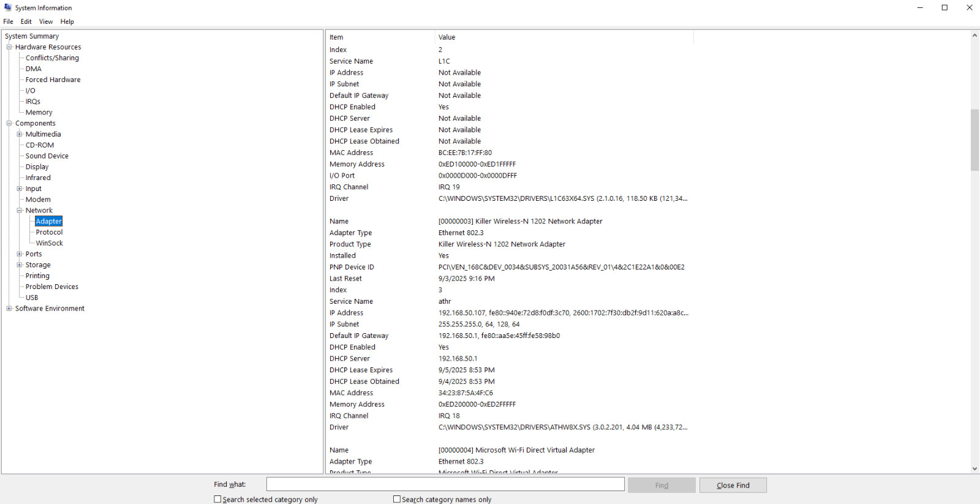
Task: Enable Search selected category only checkbox
Action: click(x=217, y=499)
